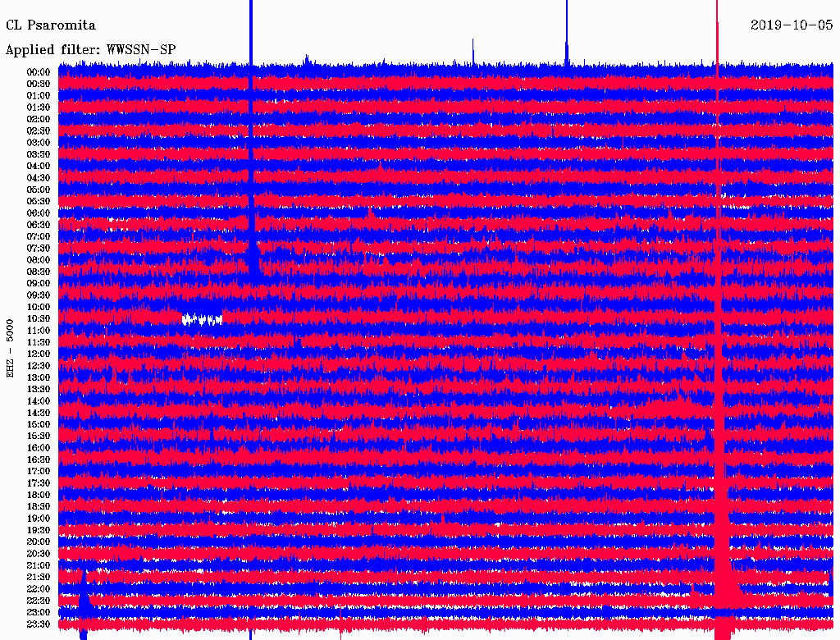Screen dimensions: 840x640
Task: Click the 13:30 time label
Action: (39, 390)
